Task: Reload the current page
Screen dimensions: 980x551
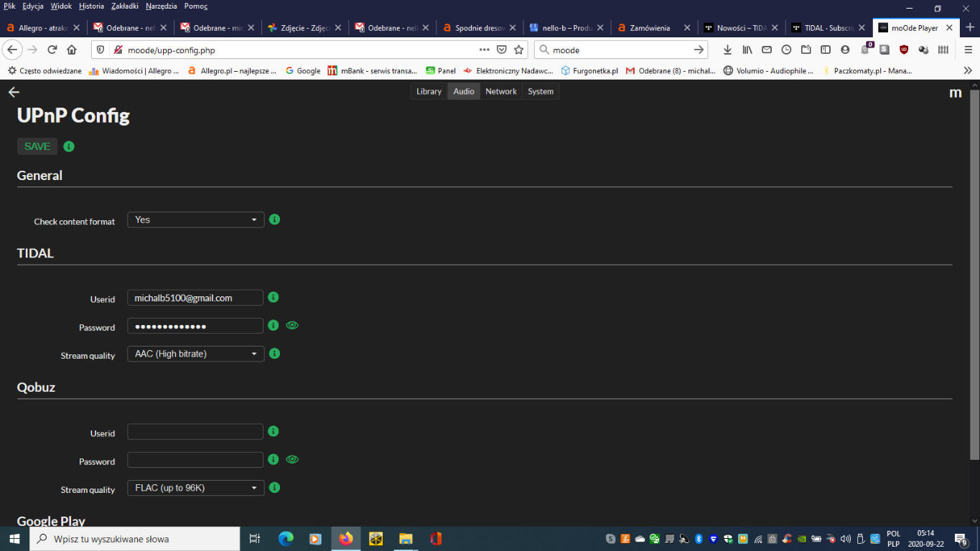Action: click(x=52, y=50)
